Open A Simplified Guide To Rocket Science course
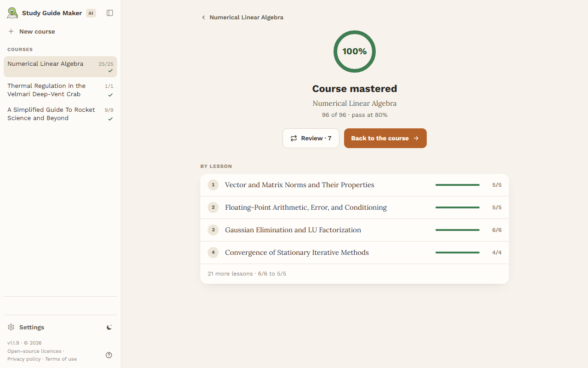The width and height of the screenshot is (588, 368). pos(60,114)
